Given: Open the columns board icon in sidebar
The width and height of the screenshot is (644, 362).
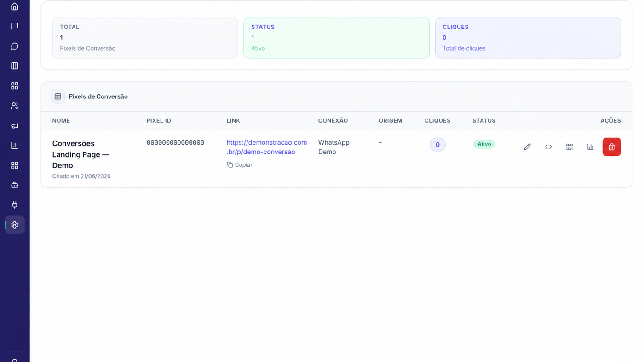Looking at the screenshot, I should click(15, 66).
